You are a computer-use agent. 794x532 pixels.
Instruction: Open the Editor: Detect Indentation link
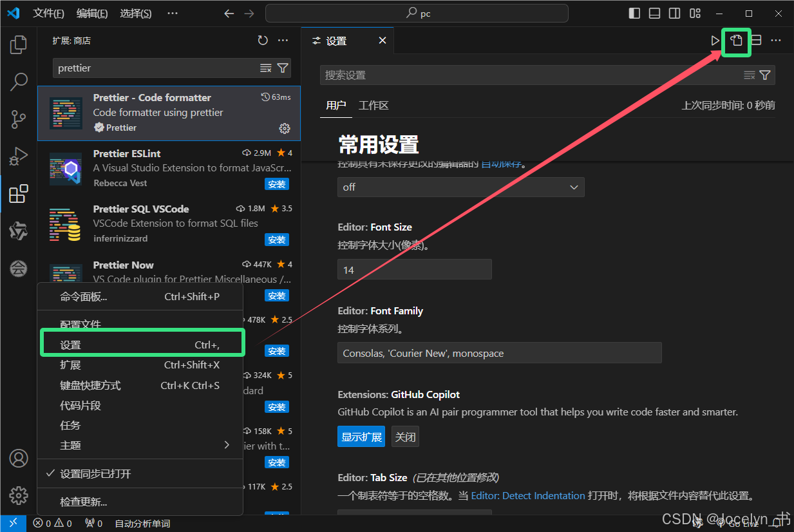(528, 496)
